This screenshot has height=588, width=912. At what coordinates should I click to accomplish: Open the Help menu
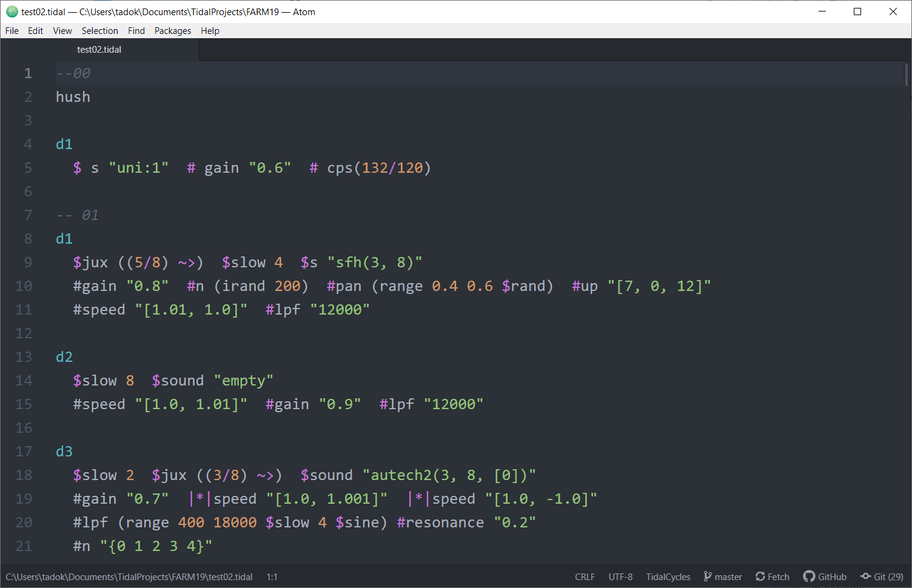pos(210,31)
